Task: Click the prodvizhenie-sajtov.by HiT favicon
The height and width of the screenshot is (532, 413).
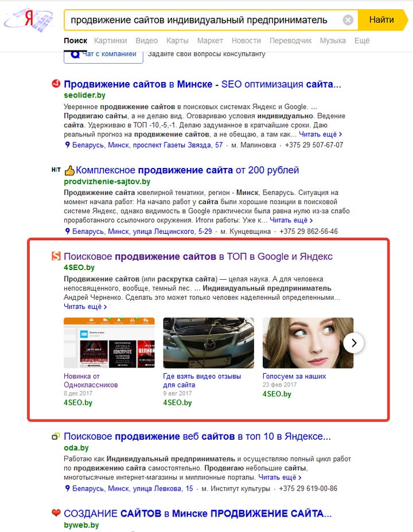Action: (56, 170)
